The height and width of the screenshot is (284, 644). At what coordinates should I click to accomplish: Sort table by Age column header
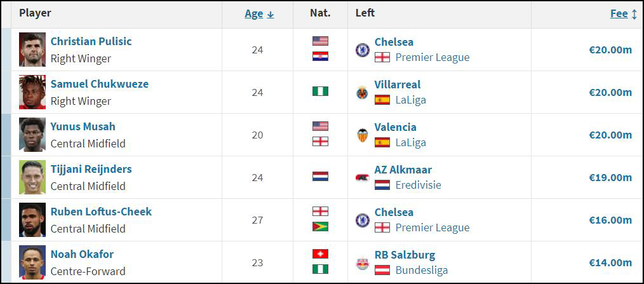[254, 13]
